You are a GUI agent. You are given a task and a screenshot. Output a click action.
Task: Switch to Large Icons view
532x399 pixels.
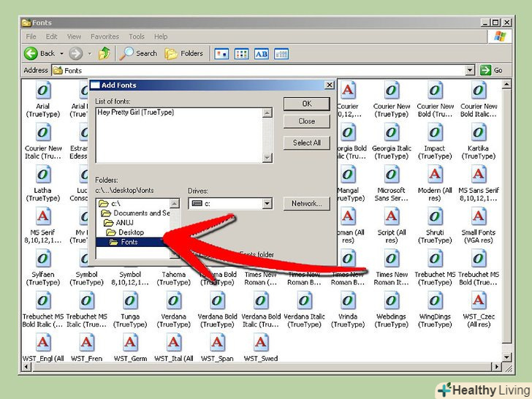click(x=221, y=54)
